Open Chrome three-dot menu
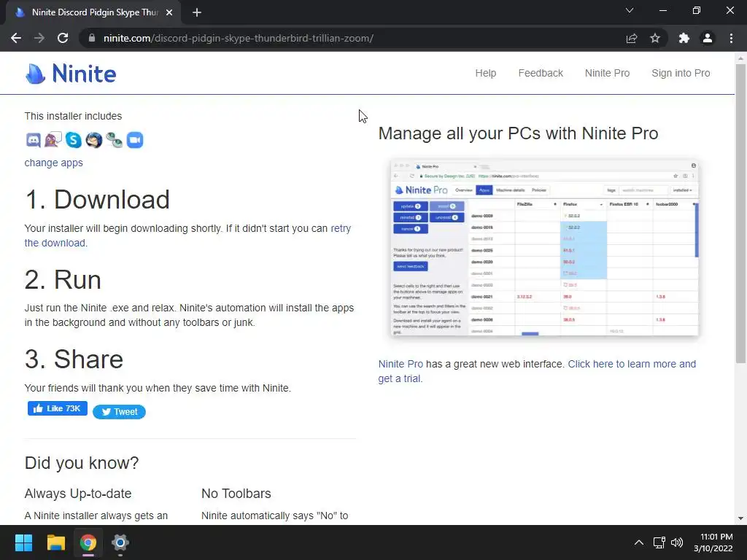 pos(731,38)
